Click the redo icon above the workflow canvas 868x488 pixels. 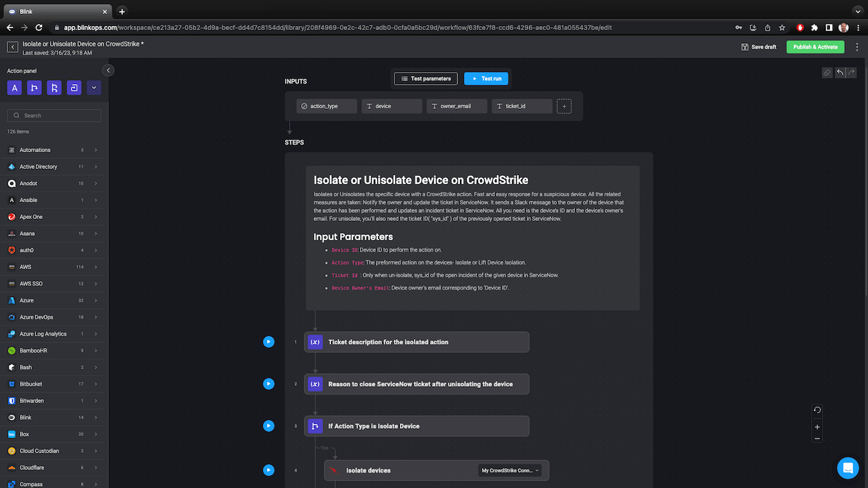click(x=851, y=73)
